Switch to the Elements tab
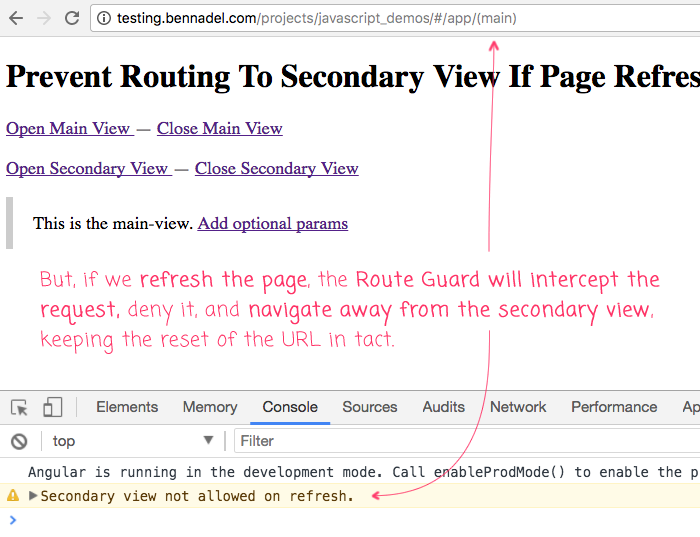The image size is (700, 537). 127,407
